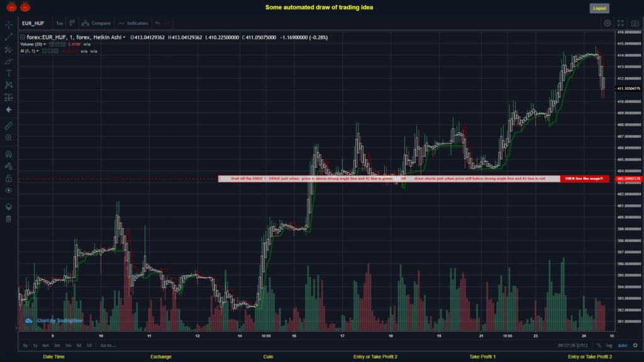Select the 3m time range
644x362 pixels.
pos(57,346)
